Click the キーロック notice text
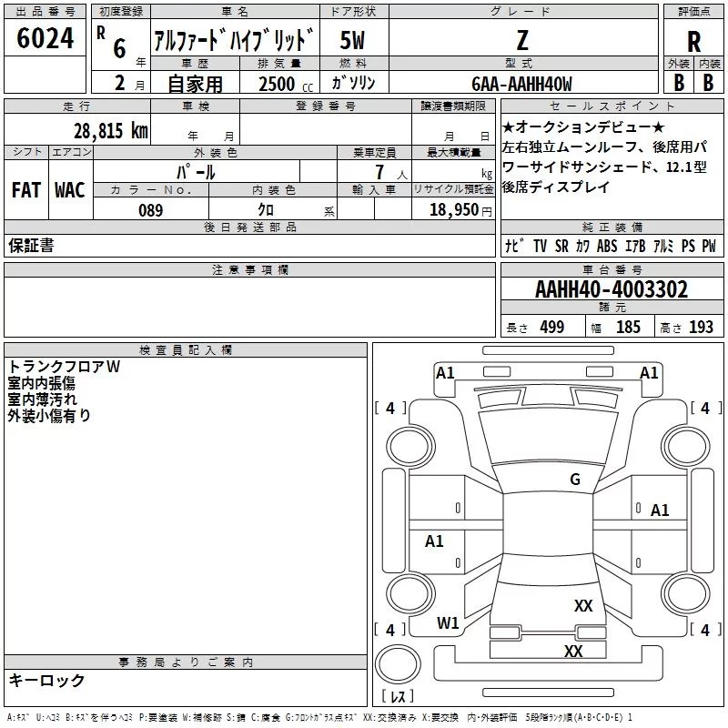This screenshot has width=728, height=728. pos(46,681)
